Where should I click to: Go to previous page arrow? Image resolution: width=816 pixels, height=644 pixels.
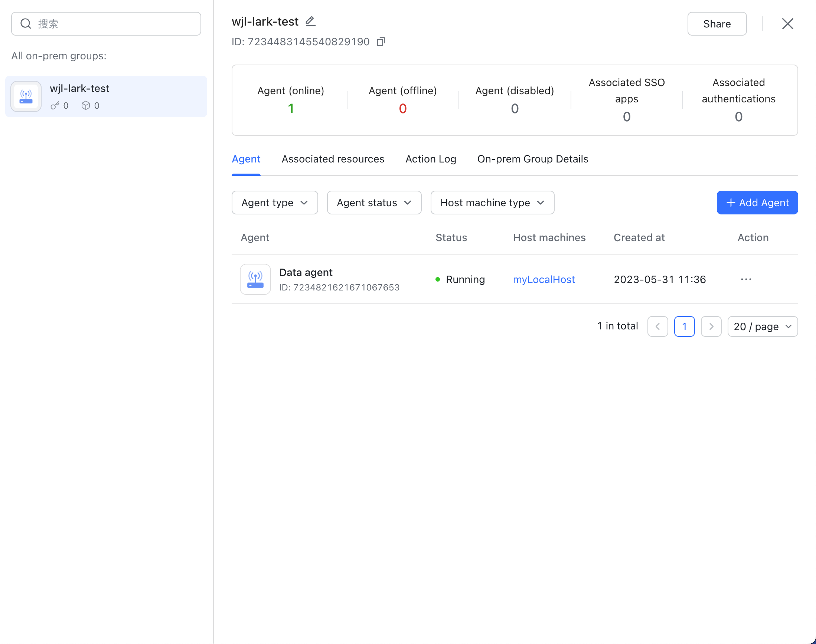click(657, 326)
